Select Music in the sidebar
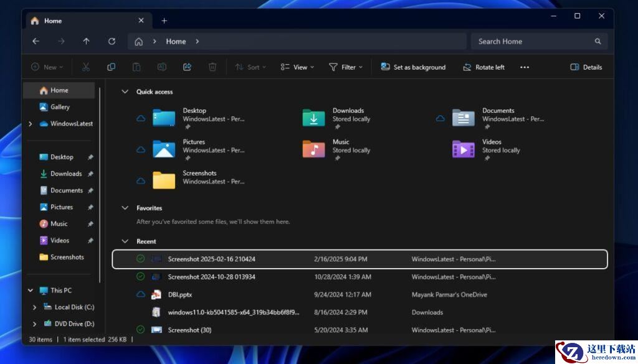The image size is (638, 364). [59, 224]
